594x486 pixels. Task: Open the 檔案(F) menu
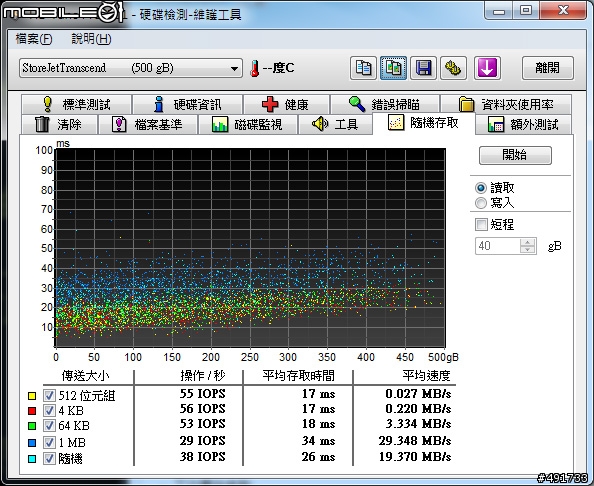34,39
